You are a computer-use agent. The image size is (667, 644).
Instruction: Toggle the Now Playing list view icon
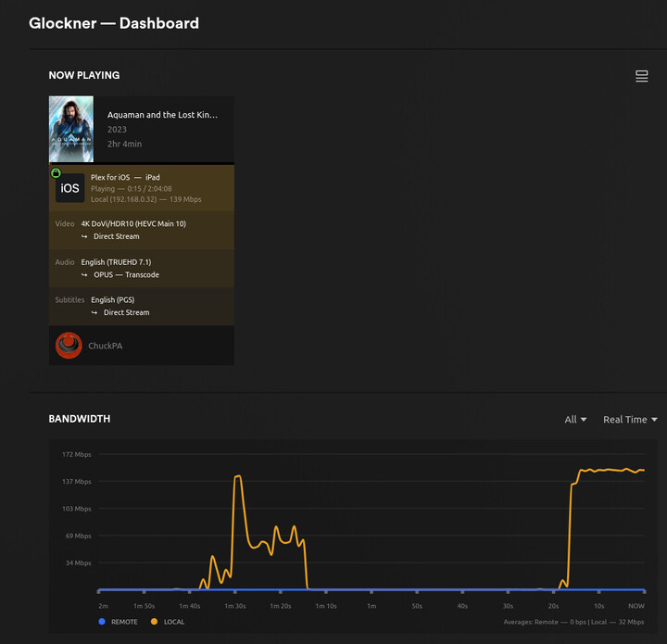[x=641, y=76]
